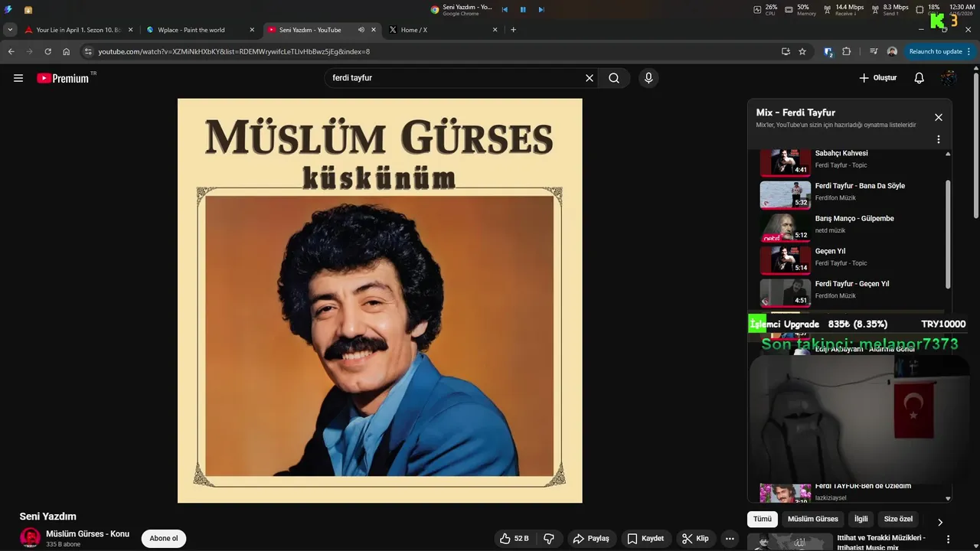View site information icon in address bar

coord(88,51)
